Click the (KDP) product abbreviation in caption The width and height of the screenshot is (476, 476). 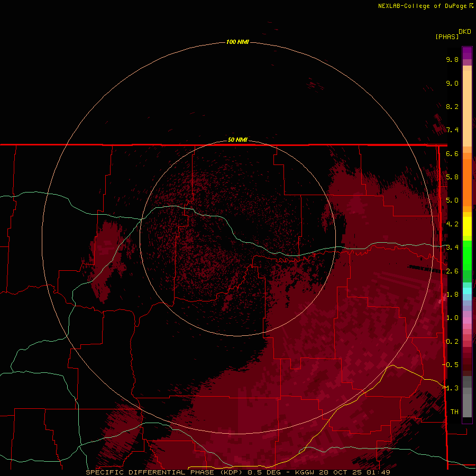click(231, 472)
